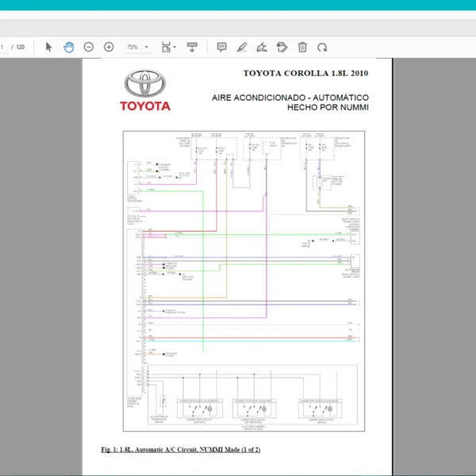Rotate the page with the rotate icon
Image resolution: width=476 pixels, height=476 pixels.
coord(322,47)
